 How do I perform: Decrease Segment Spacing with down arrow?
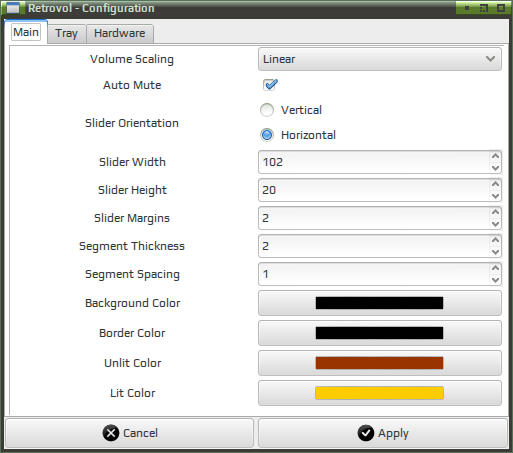pos(495,280)
